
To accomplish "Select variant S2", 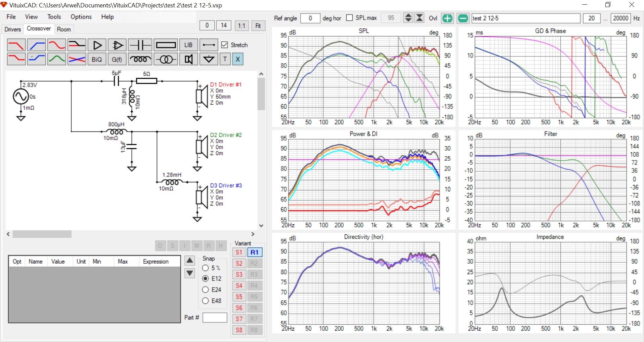I will pos(239,263).
